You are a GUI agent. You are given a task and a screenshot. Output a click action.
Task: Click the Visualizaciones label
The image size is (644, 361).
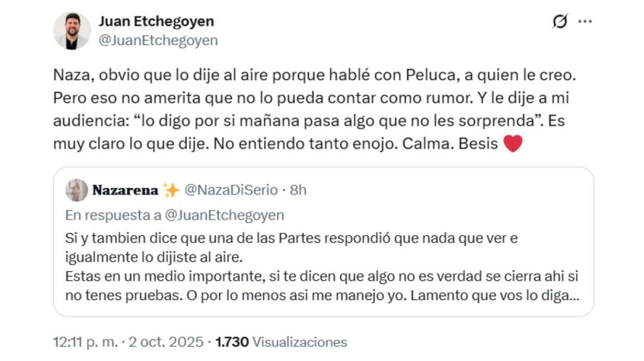300,342
